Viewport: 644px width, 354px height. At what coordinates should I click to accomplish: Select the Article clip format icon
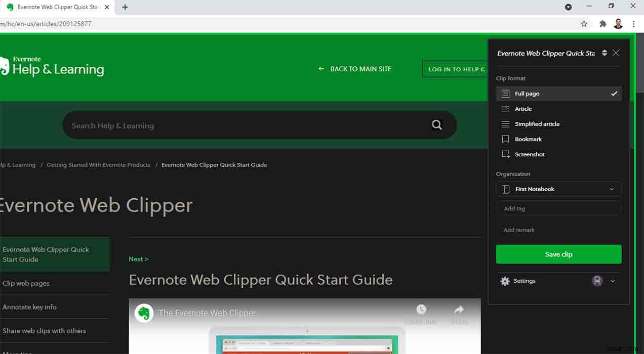click(x=506, y=109)
